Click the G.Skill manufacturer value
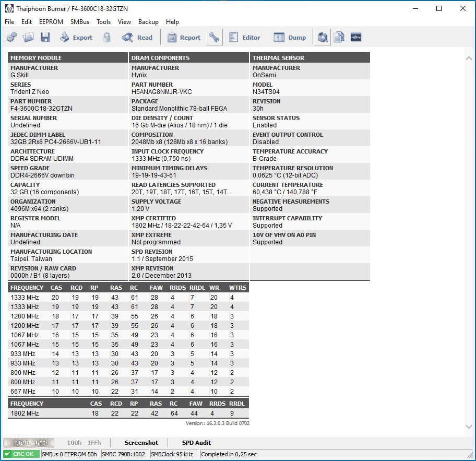 (19, 75)
